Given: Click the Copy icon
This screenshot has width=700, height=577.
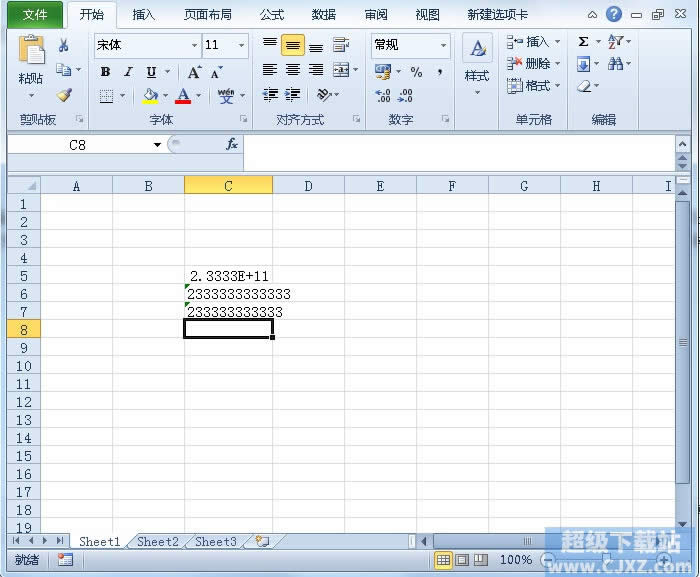Looking at the screenshot, I should (63, 70).
